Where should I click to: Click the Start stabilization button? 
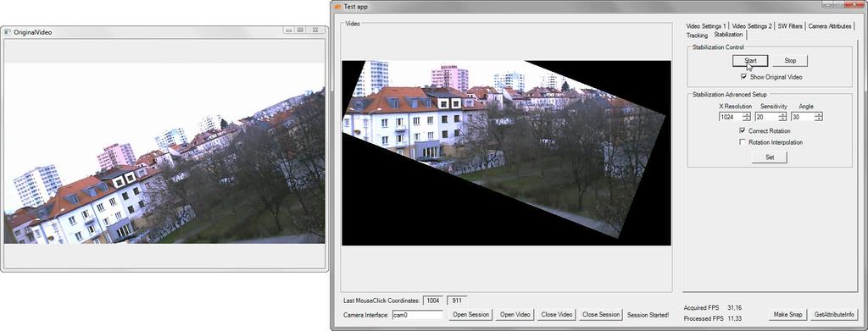(750, 61)
